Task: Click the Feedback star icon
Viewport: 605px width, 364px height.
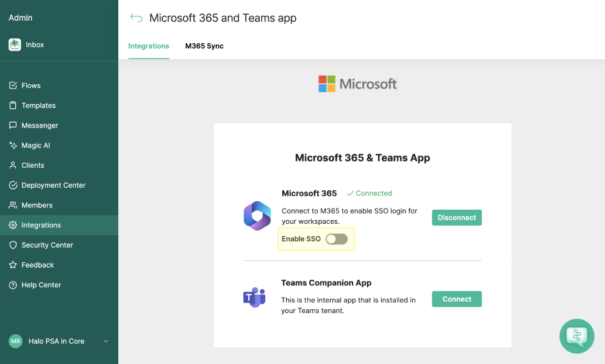Action: pyautogui.click(x=13, y=265)
